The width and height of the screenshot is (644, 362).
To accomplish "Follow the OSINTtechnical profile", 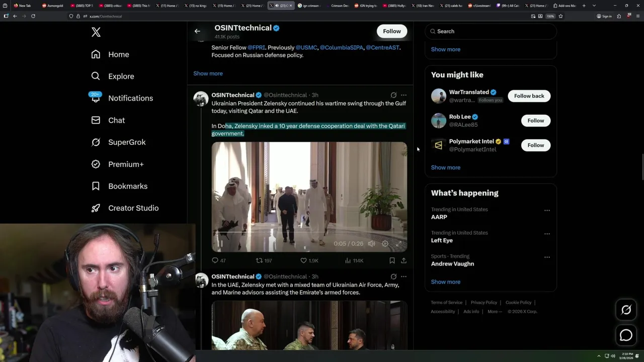I will pos(392,31).
